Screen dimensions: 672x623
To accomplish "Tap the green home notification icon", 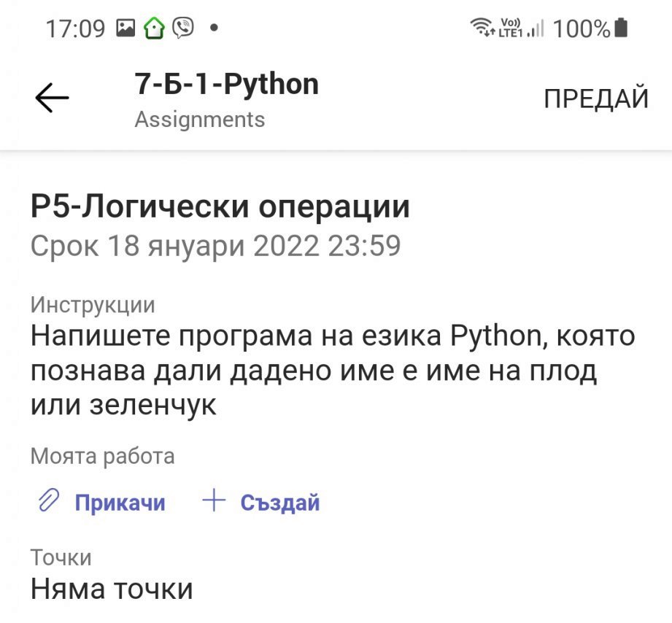I will (155, 28).
